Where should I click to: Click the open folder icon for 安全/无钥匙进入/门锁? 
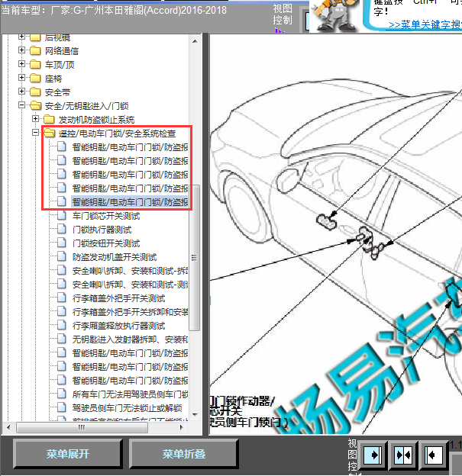[x=36, y=105]
